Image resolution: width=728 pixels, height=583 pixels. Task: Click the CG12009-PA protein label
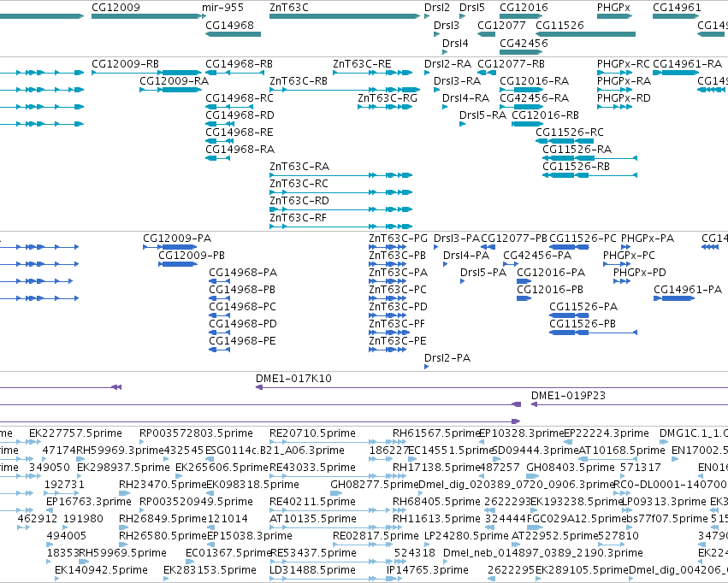coord(177,238)
